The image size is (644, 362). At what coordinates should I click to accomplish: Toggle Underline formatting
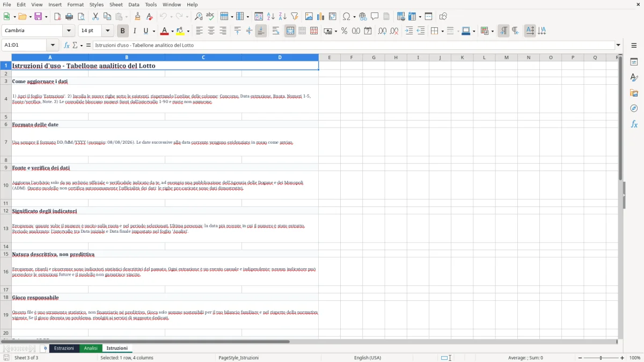[x=145, y=31]
